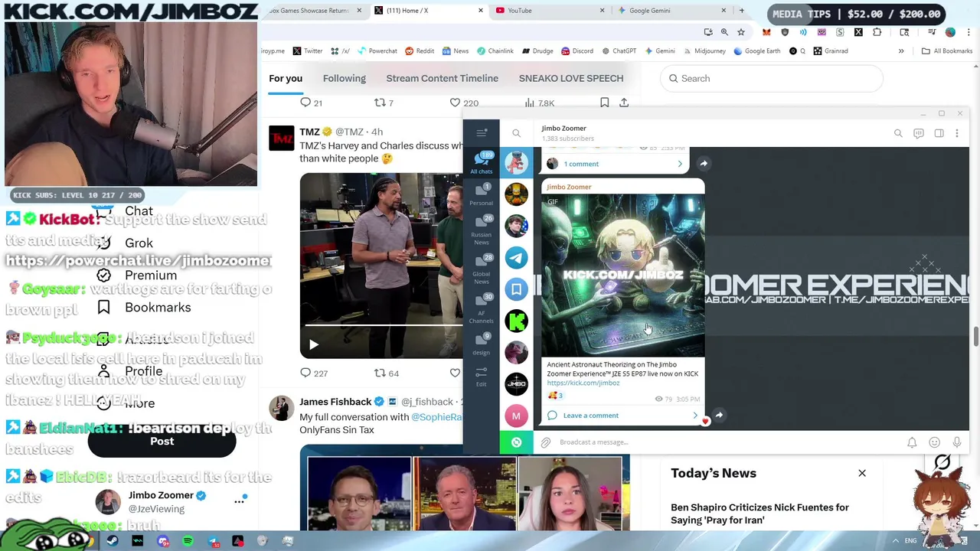This screenshot has height=551, width=980.
Task: Bookmark the top tweet on X
Action: coord(604,103)
